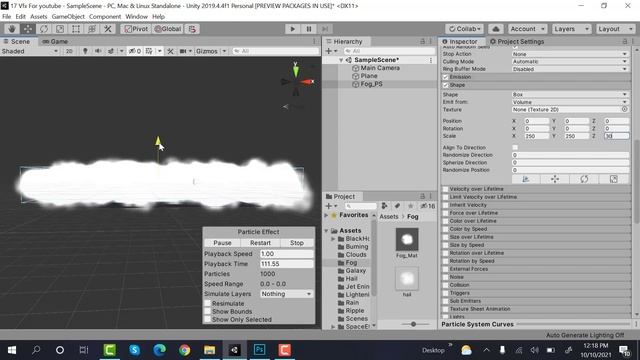The width and height of the screenshot is (640, 360).
Task: Stop the particle effect
Action: [297, 243]
